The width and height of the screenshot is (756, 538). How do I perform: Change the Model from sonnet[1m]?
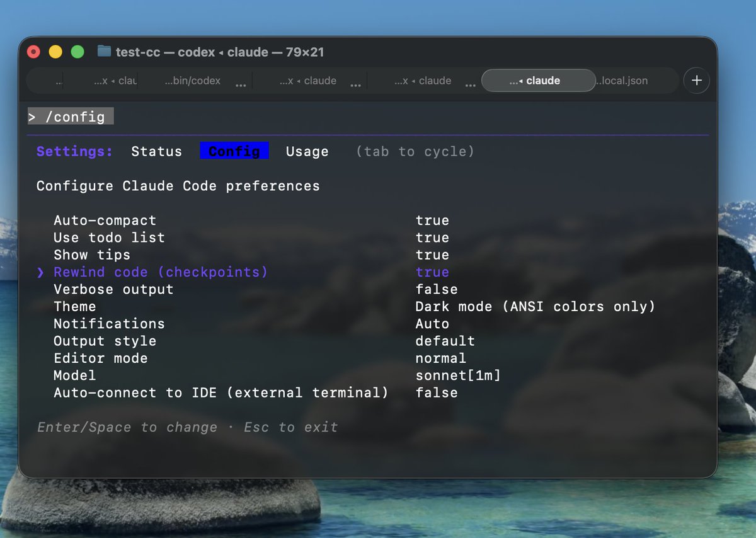(74, 375)
